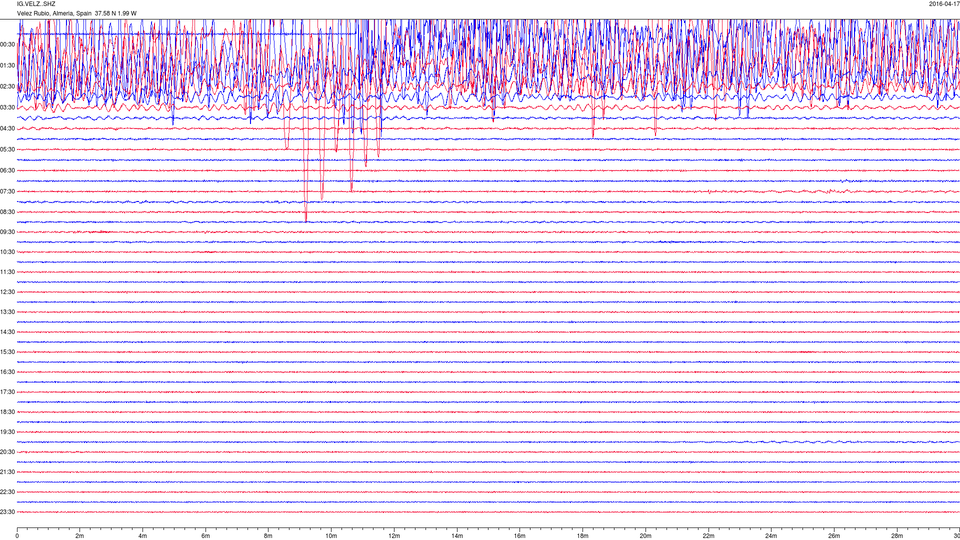960x540 pixels.
Task: Pick the 03:30 row label
Action: tap(7, 108)
